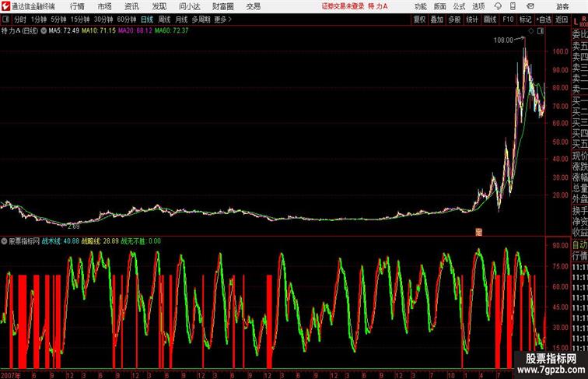Click the MA60: 72.37 indicator label

(x=171, y=31)
